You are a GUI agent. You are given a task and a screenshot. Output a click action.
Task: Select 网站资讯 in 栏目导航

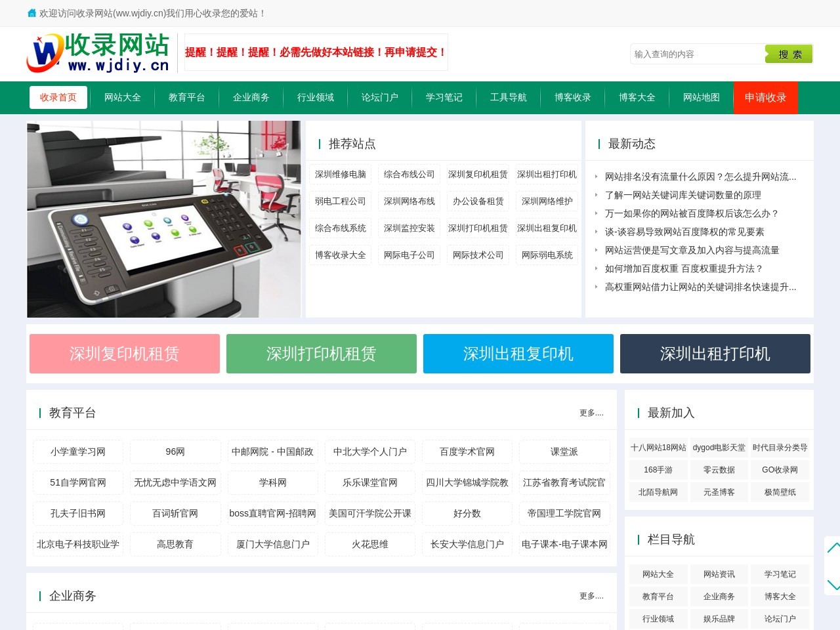tap(719, 574)
